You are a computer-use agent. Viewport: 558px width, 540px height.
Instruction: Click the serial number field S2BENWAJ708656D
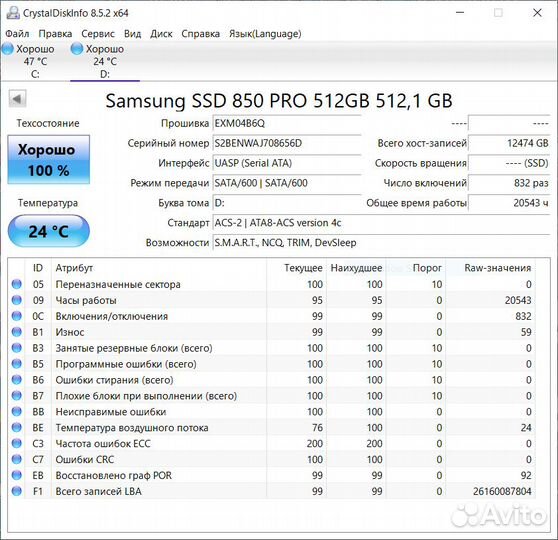(287, 143)
